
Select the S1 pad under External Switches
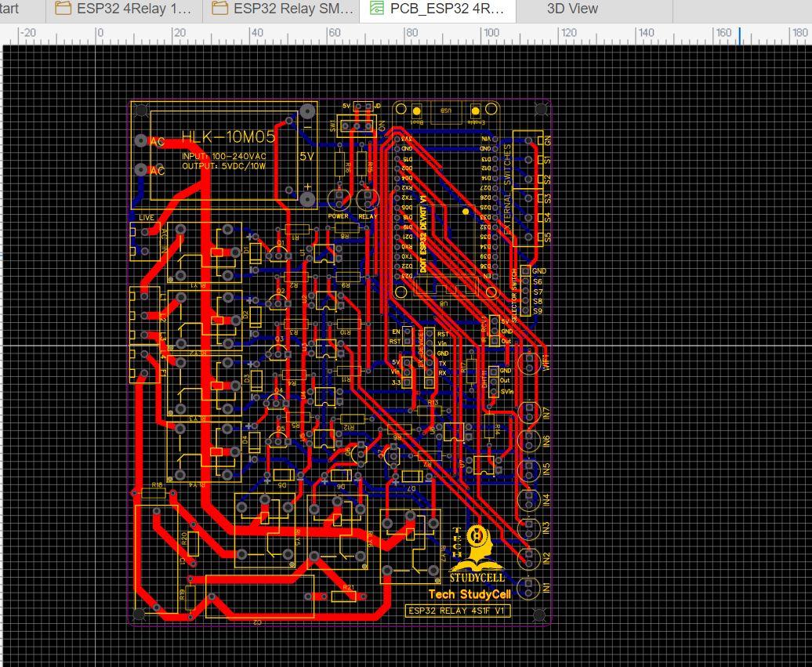[527, 160]
